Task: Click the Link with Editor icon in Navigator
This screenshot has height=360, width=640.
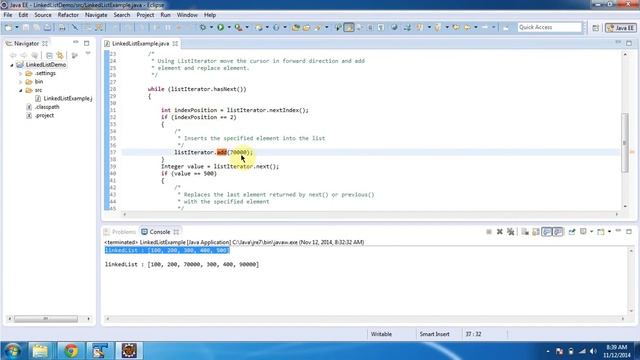Action: [x=60, y=55]
